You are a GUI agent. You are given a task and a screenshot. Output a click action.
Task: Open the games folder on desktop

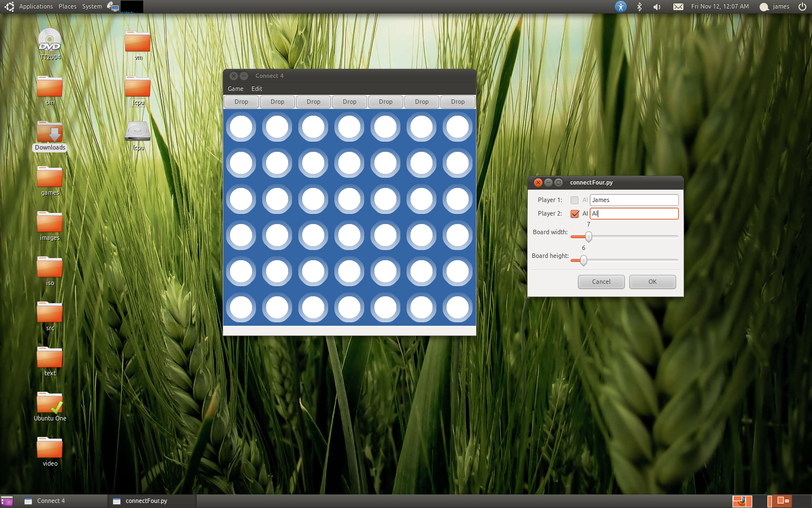[x=50, y=177]
